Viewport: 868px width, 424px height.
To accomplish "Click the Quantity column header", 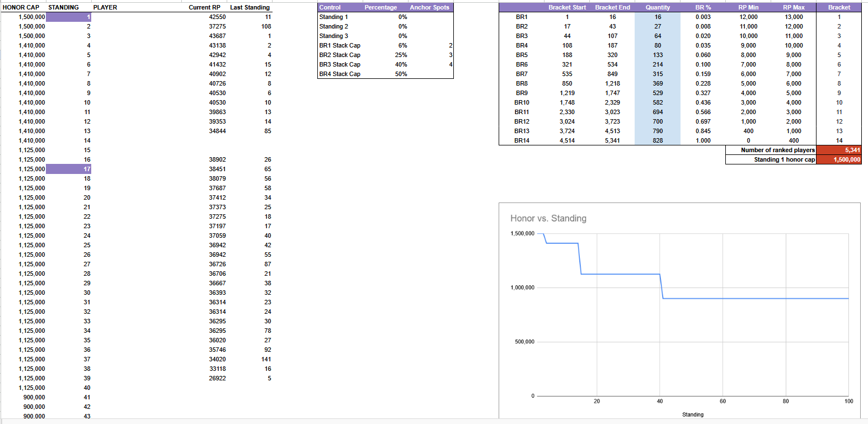I will click(x=658, y=7).
